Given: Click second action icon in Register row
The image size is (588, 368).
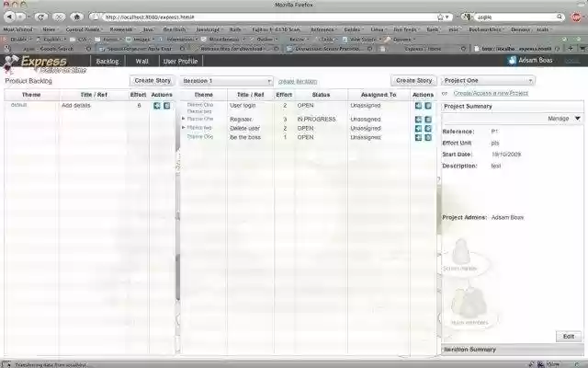Looking at the screenshot, I should click(x=428, y=120).
